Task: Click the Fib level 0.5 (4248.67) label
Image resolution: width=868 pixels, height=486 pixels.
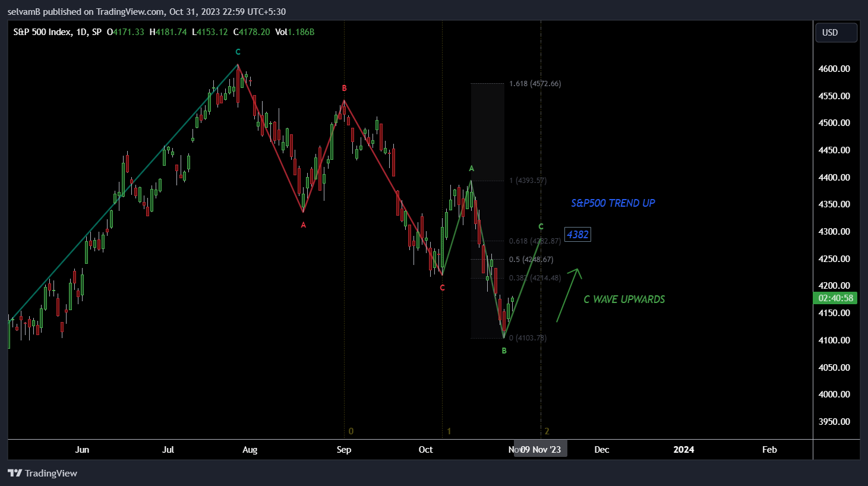Action: pyautogui.click(x=531, y=260)
